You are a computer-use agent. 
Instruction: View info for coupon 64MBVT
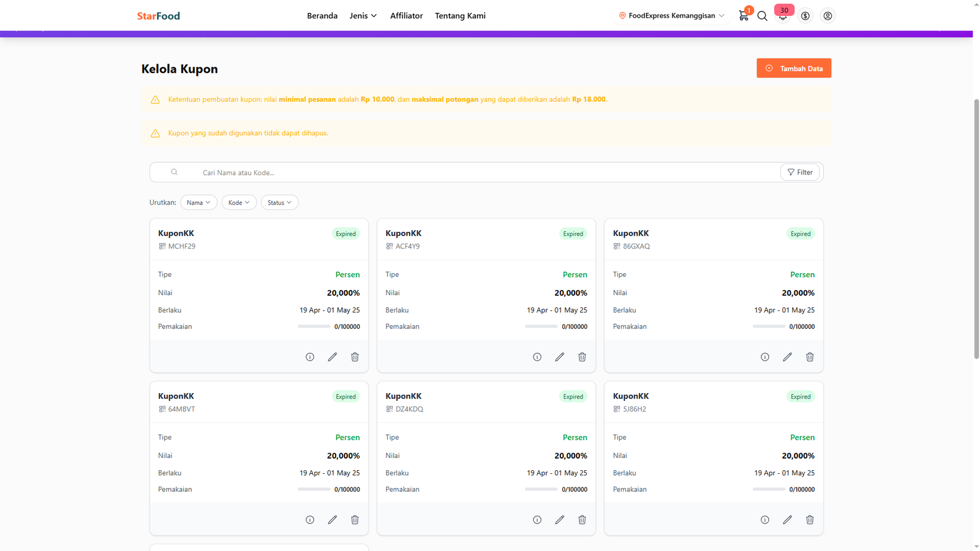[310, 520]
